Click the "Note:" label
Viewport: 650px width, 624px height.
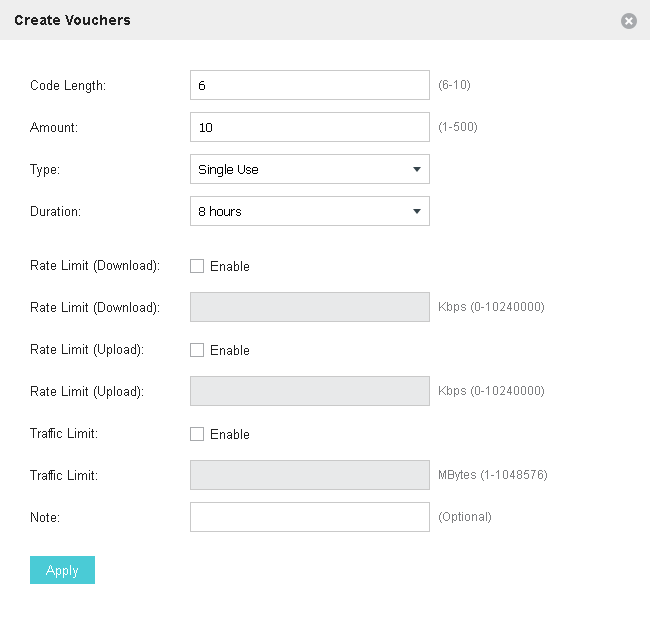coord(46,517)
